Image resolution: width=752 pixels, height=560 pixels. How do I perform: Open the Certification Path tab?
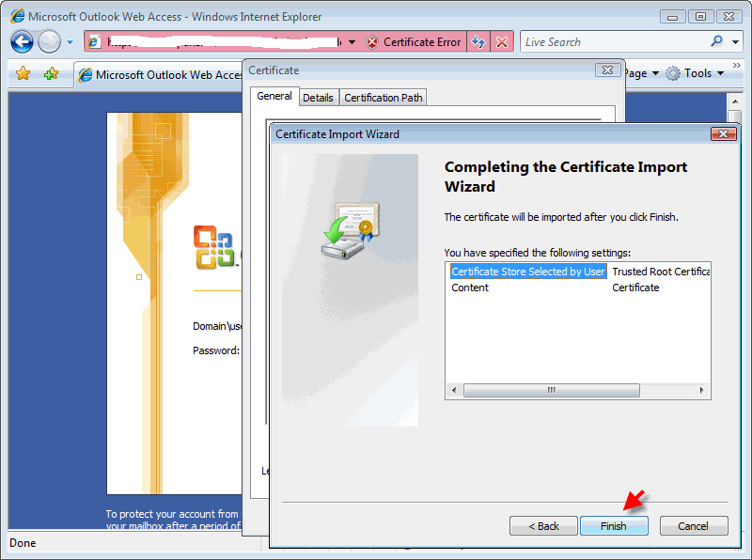tap(384, 98)
